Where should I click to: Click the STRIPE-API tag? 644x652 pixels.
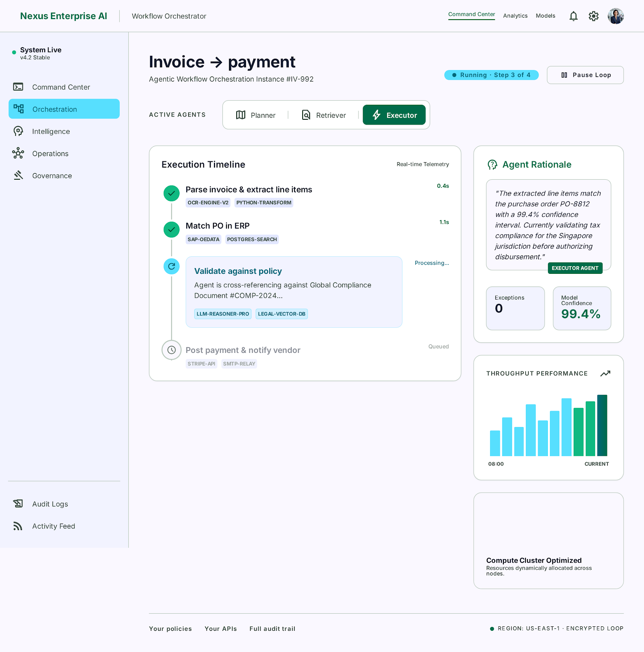coord(202,363)
